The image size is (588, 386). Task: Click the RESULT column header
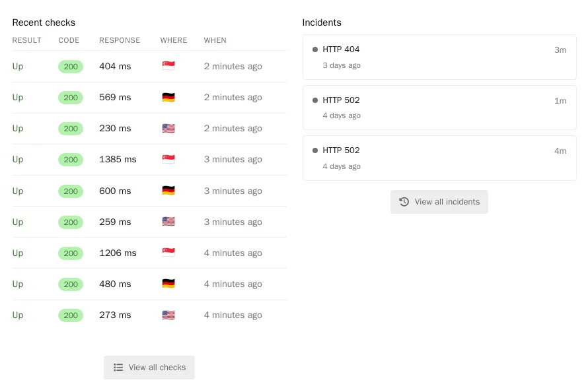click(x=26, y=40)
